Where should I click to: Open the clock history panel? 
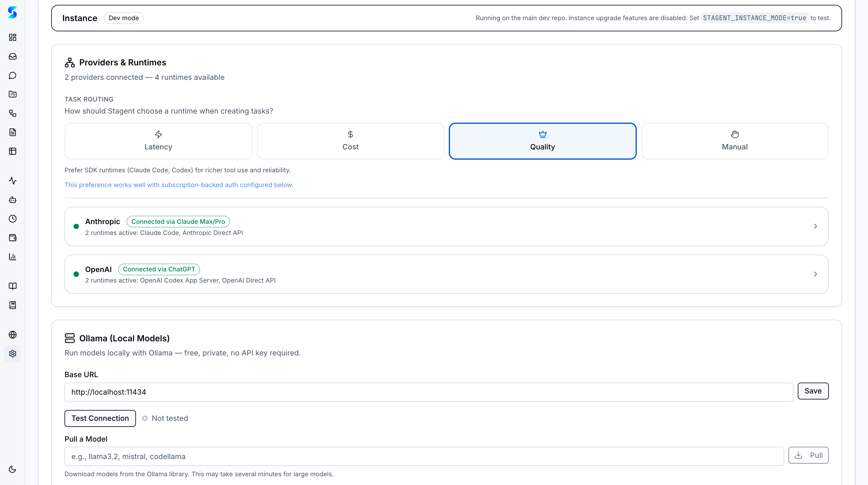click(12, 219)
